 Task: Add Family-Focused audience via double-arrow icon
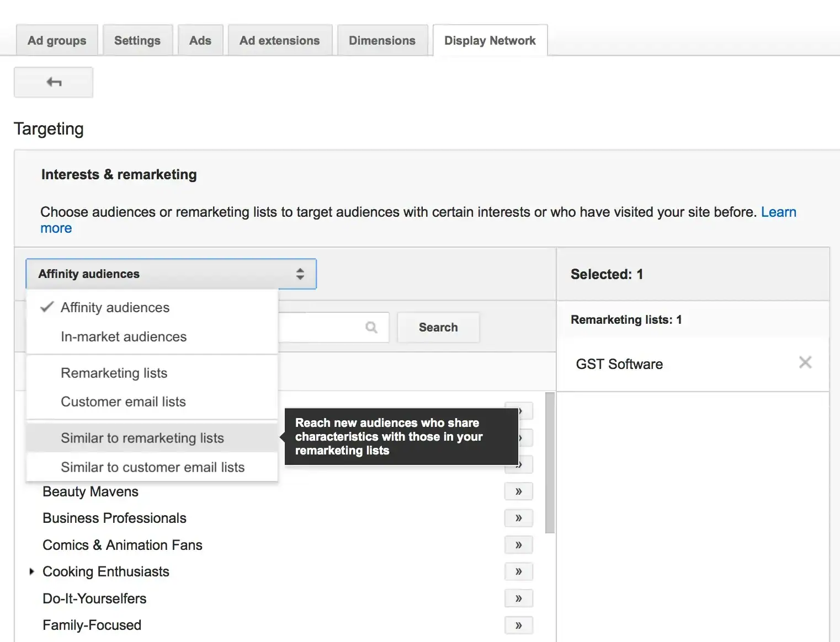click(518, 625)
